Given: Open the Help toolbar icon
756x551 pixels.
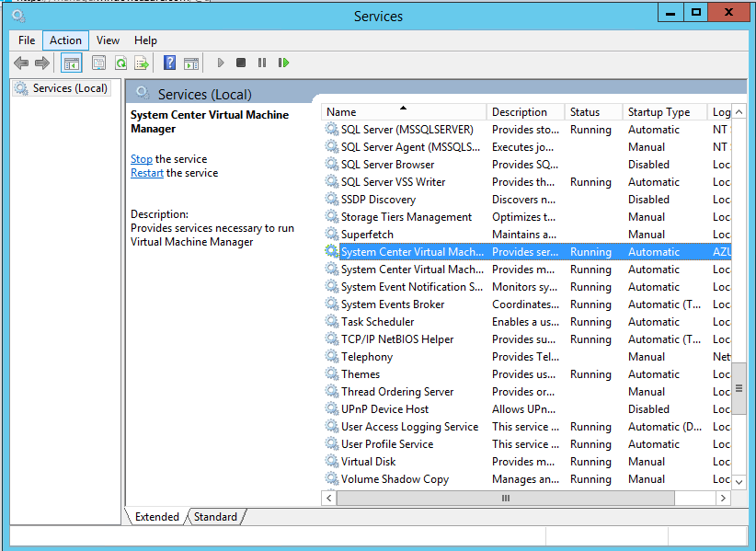Looking at the screenshot, I should [x=170, y=63].
